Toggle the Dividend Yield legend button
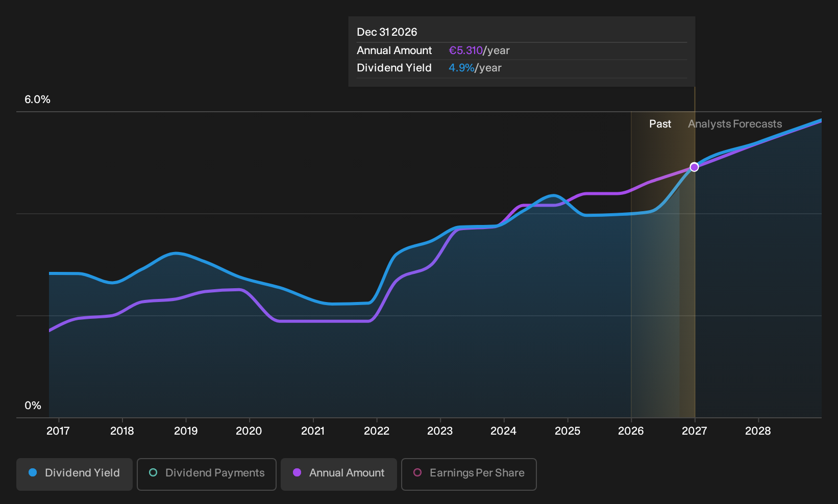Image resolution: width=838 pixels, height=504 pixels. point(75,474)
